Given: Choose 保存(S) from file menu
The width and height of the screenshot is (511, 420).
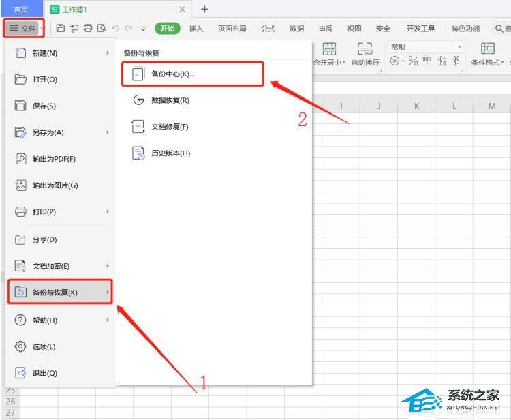Looking at the screenshot, I should (60, 106).
